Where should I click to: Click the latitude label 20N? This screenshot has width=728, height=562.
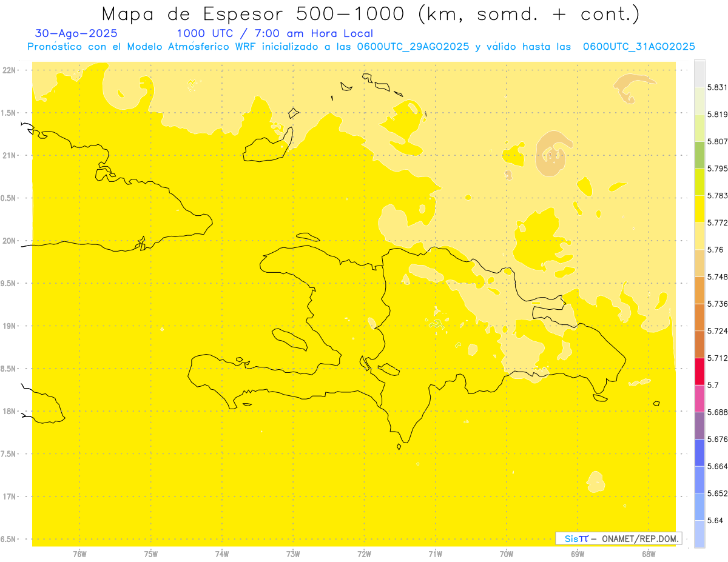click(9, 241)
